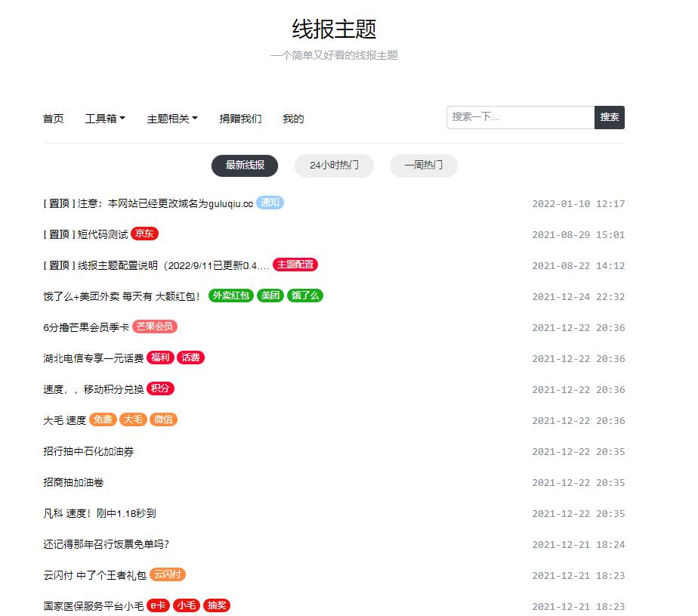Click the green 外卖红包 tag
The height and width of the screenshot is (616, 698).
[x=231, y=296]
